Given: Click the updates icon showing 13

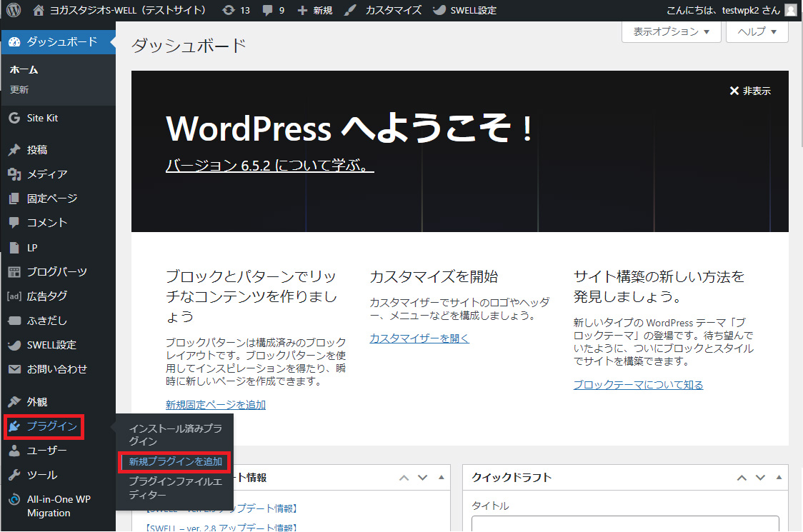Looking at the screenshot, I should pyautogui.click(x=229, y=10).
